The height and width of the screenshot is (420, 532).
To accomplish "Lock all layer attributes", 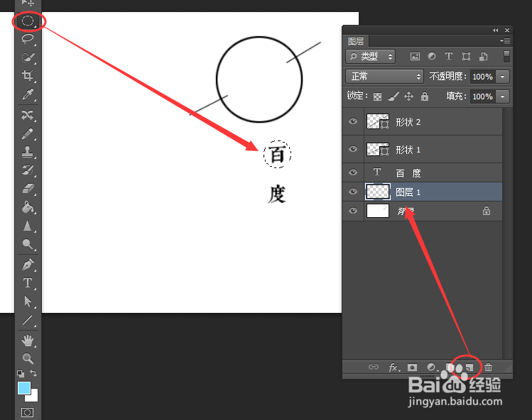I will [x=425, y=96].
